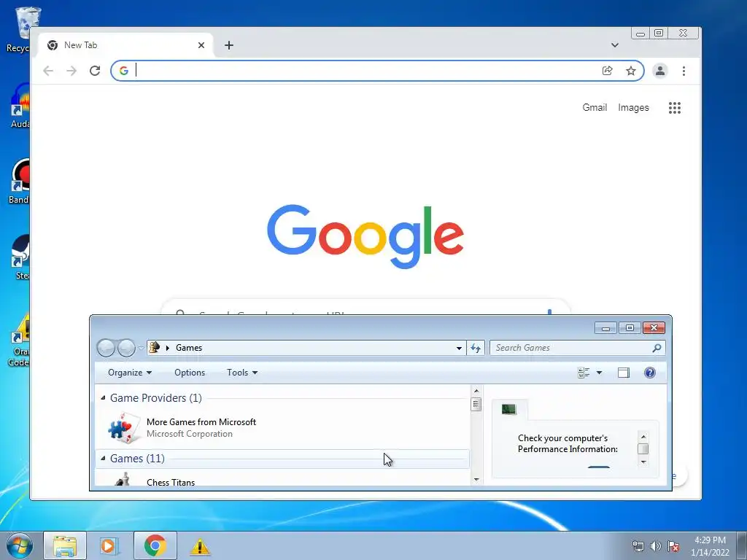
Task: Expand Games address bar history dropdown
Action: 459,348
